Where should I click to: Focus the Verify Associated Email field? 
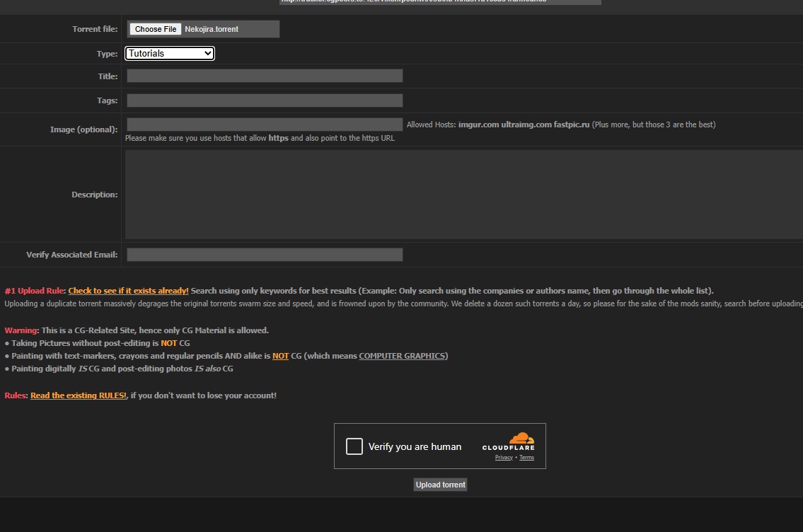(x=265, y=255)
